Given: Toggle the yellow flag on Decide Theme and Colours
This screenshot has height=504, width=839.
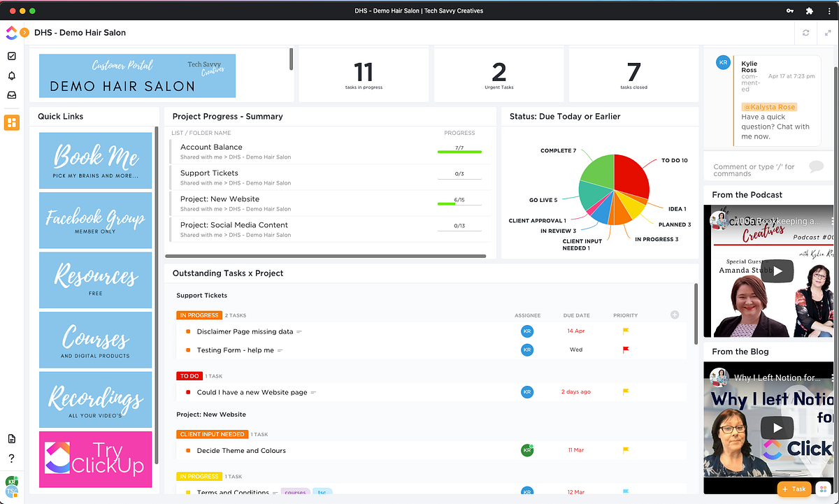Looking at the screenshot, I should click(x=626, y=450).
